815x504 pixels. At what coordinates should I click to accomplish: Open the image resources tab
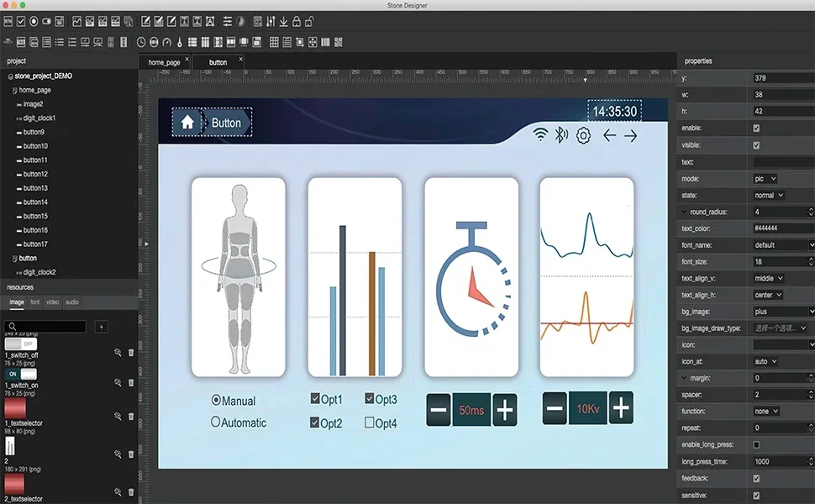[x=17, y=302]
